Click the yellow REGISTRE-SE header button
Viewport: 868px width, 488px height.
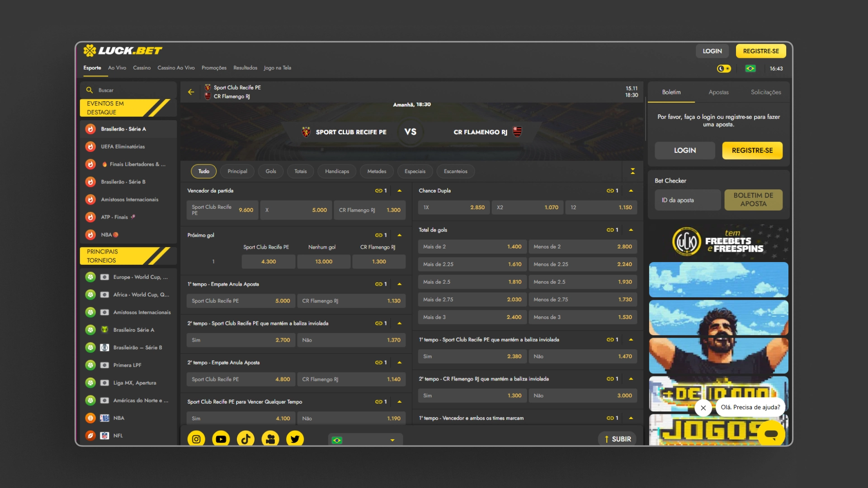761,51
